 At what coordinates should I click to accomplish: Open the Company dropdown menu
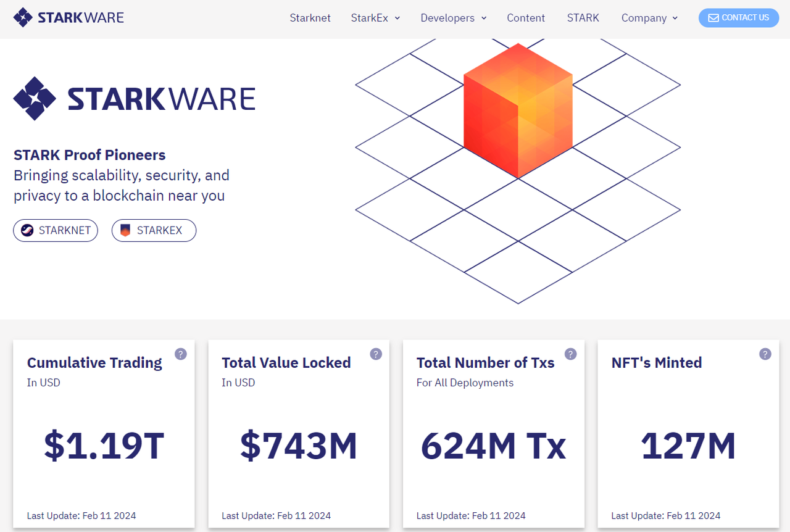pos(649,18)
